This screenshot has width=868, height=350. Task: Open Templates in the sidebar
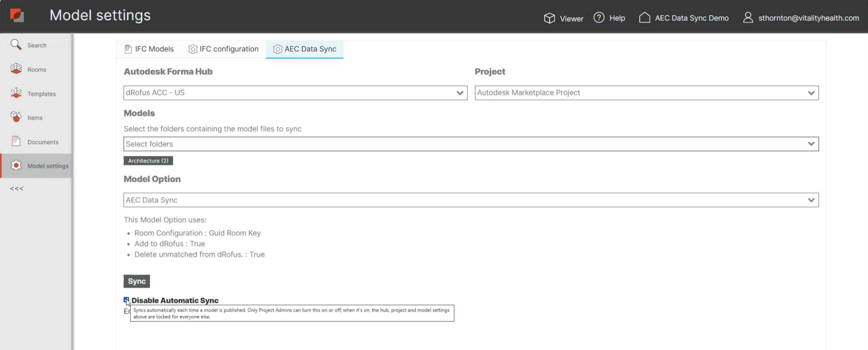[36, 93]
